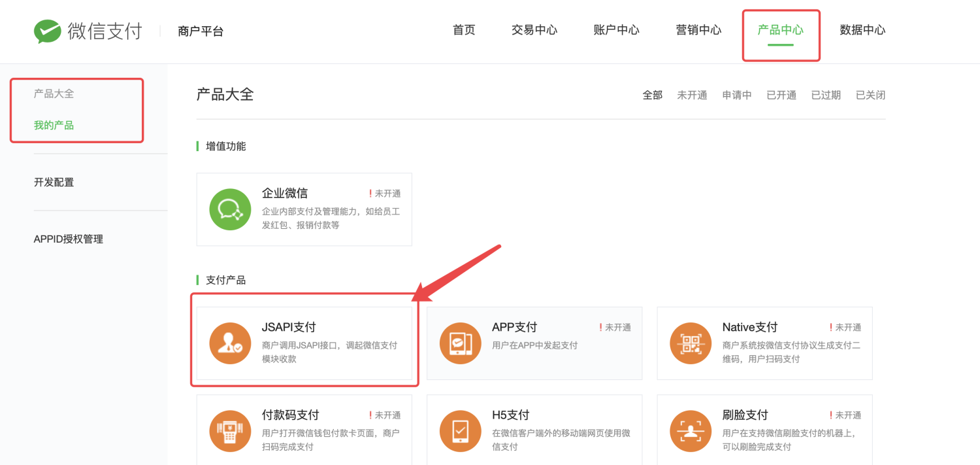Image resolution: width=980 pixels, height=465 pixels.
Task: Open APPID授权管理 in the sidebar
Action: (69, 239)
